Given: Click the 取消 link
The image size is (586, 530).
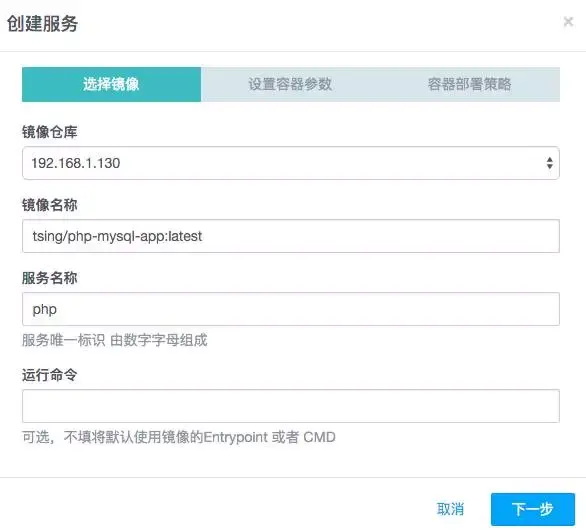Looking at the screenshot, I should pyautogui.click(x=450, y=509).
